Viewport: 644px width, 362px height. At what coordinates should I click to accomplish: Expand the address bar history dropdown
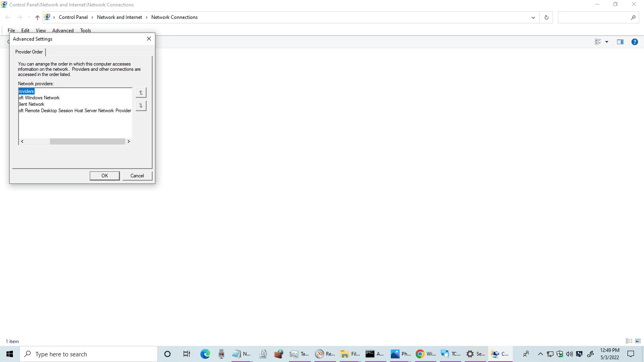click(x=533, y=17)
